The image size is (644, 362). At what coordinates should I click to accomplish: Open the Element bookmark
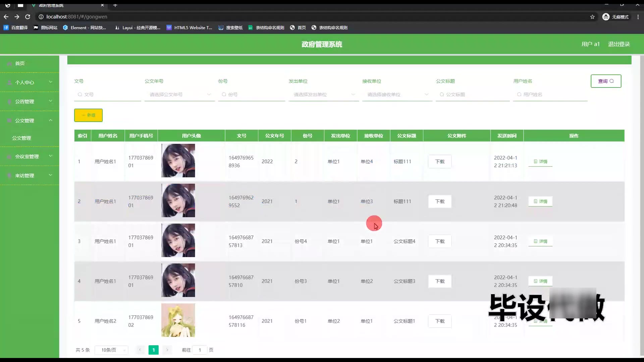tap(85, 27)
